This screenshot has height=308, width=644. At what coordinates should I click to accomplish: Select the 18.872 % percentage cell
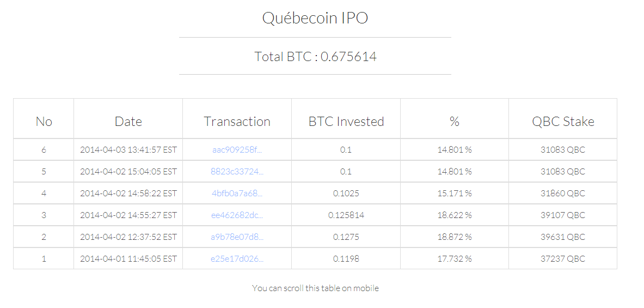tap(454, 237)
